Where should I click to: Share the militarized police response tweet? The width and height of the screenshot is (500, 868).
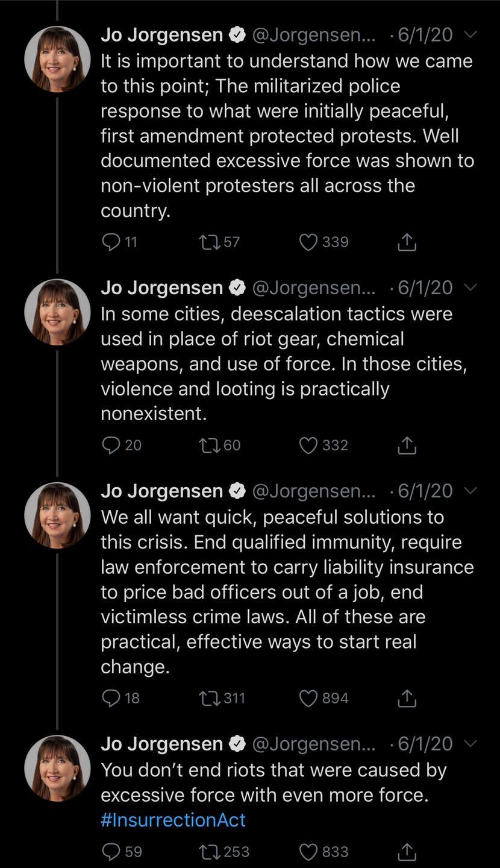point(407,242)
